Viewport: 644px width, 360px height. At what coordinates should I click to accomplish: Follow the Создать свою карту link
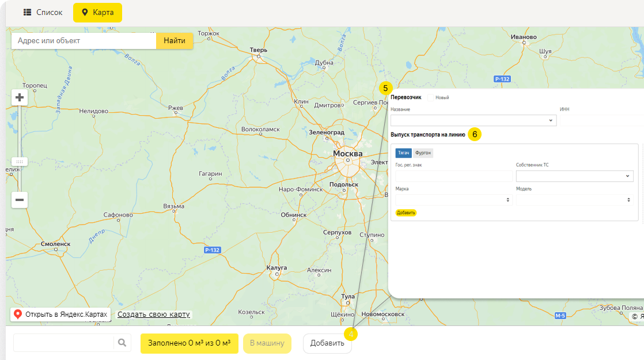tap(154, 314)
